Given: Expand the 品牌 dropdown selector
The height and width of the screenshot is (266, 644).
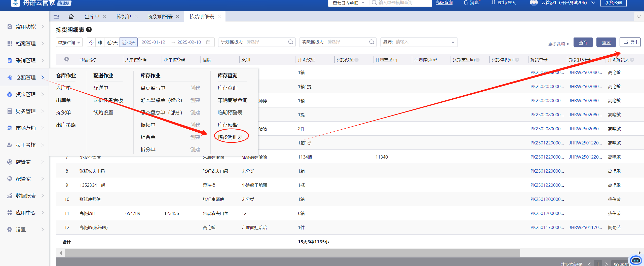Looking at the screenshot, I should click(453, 42).
